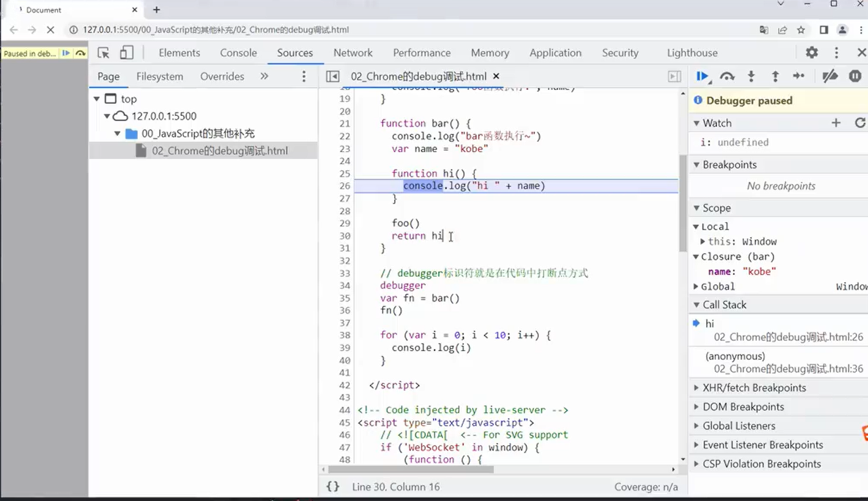Collapse the Scope section
Viewport: 868px width, 501px height.
pos(696,208)
